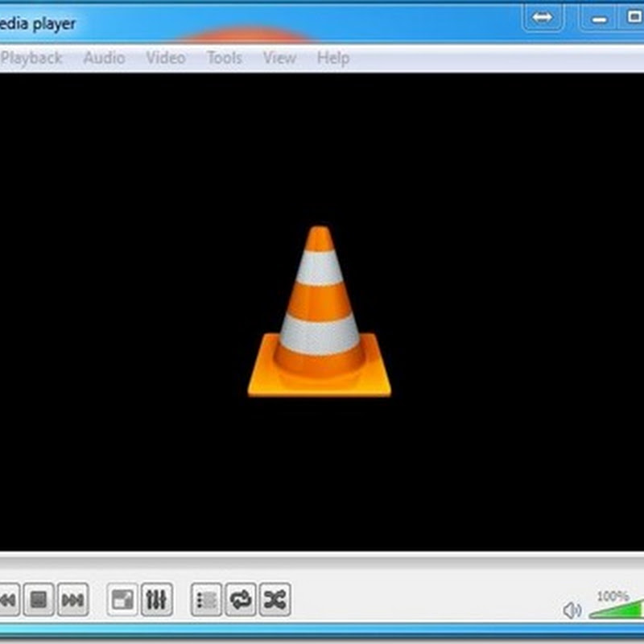Skip to next media track

(x=72, y=600)
